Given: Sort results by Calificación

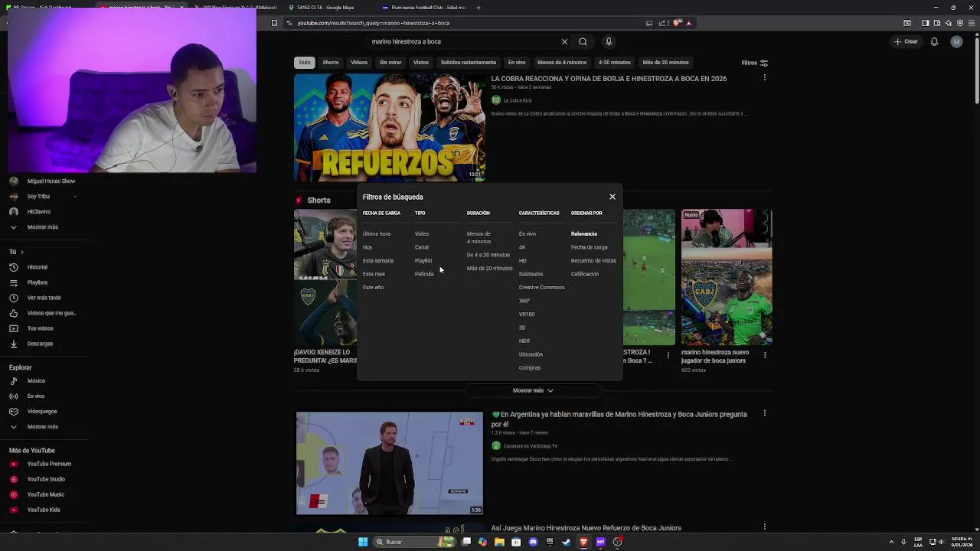Looking at the screenshot, I should pos(585,274).
